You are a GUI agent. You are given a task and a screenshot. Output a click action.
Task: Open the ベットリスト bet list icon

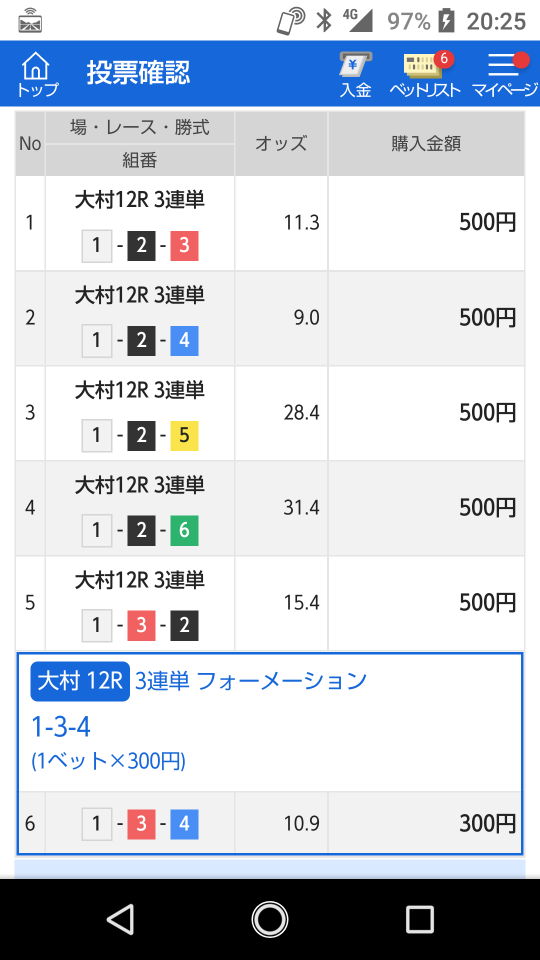click(425, 74)
